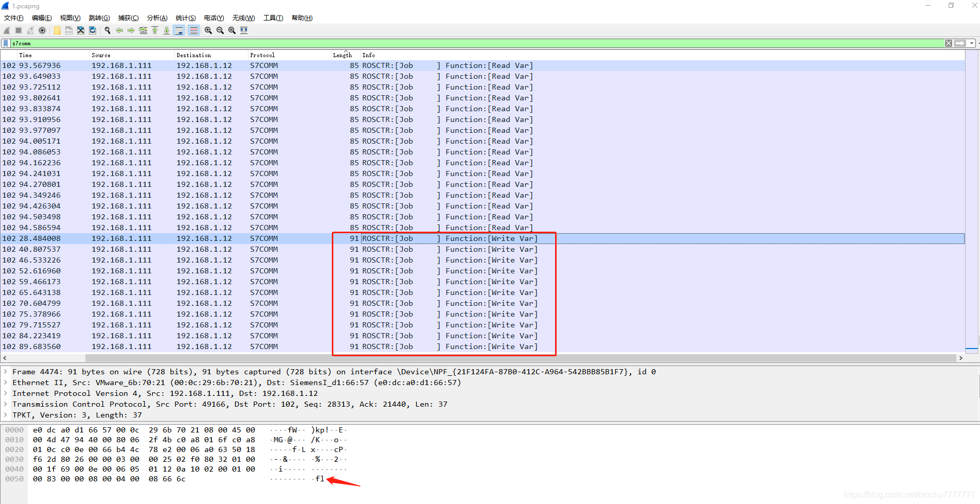Open the 帮助(H) menu
The image size is (980, 504).
302,18
